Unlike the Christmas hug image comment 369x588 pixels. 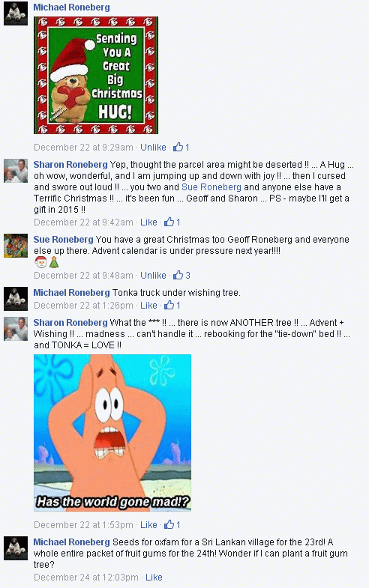153,148
